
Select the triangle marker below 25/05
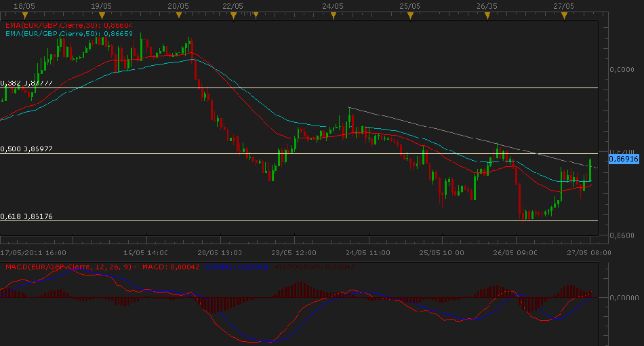point(409,15)
